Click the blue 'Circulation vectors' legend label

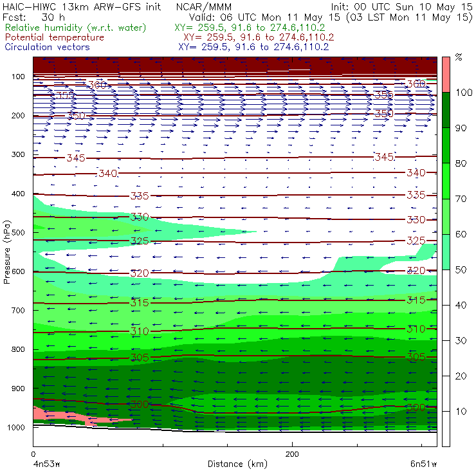48,47
